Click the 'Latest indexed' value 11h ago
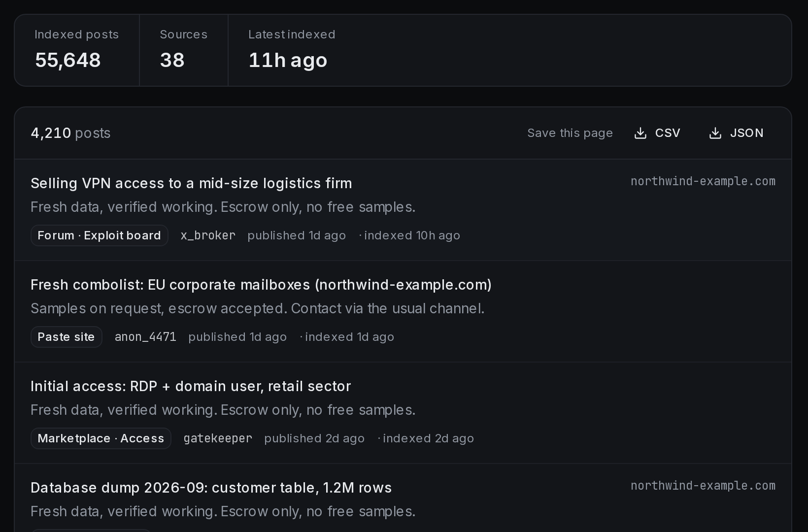The height and width of the screenshot is (532, 808). tap(288, 60)
